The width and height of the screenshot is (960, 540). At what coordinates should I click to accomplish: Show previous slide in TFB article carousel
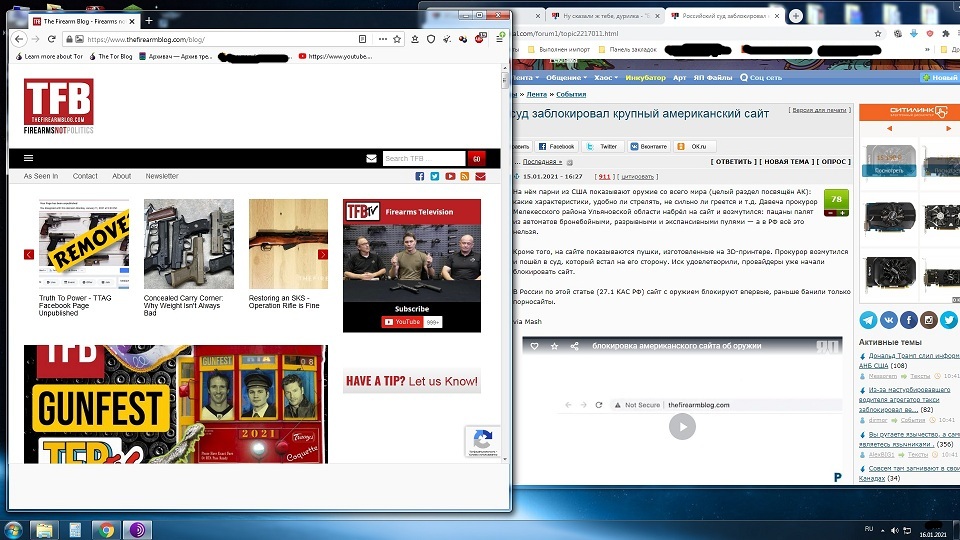click(x=29, y=254)
